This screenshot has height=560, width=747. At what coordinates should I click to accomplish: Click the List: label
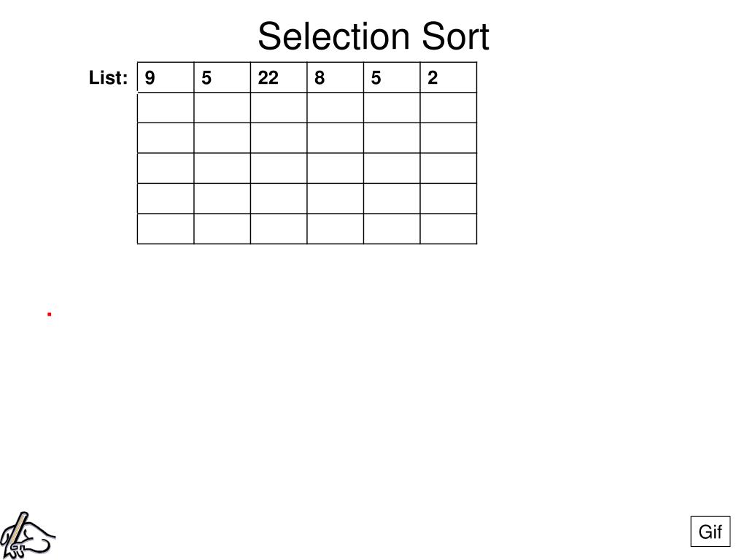[108, 77]
